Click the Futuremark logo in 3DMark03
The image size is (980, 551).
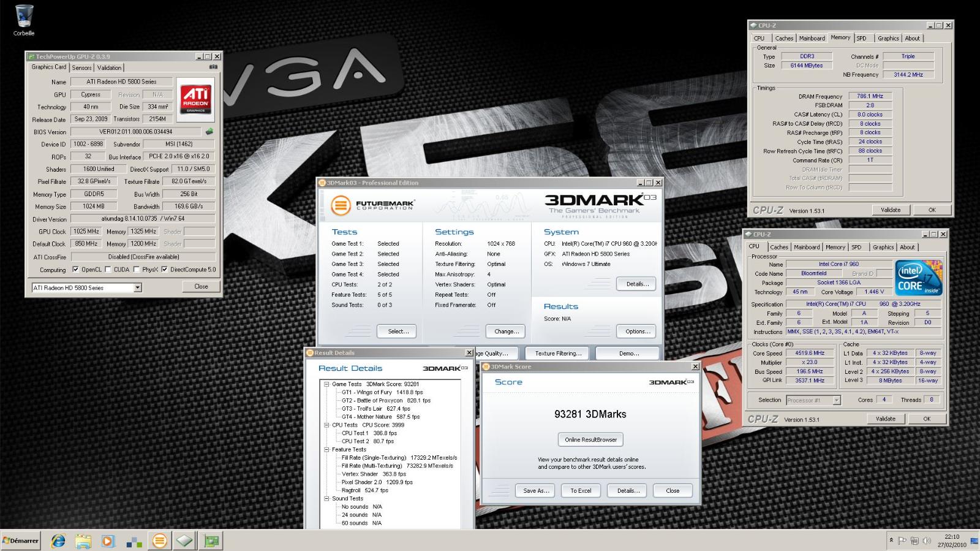click(372, 205)
